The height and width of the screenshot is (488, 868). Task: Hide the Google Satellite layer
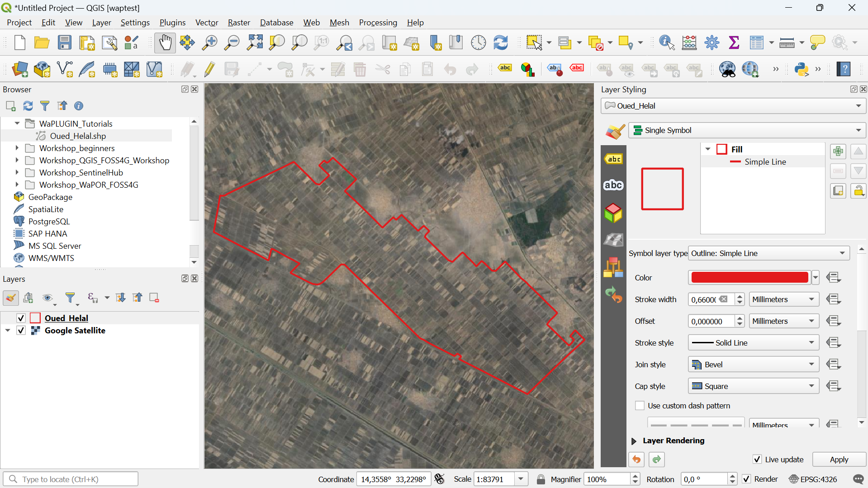click(21, 330)
